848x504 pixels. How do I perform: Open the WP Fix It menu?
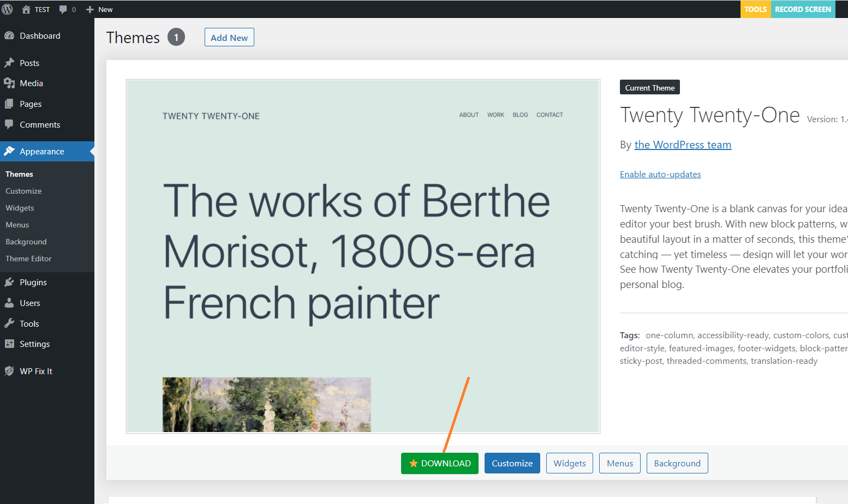click(47, 371)
